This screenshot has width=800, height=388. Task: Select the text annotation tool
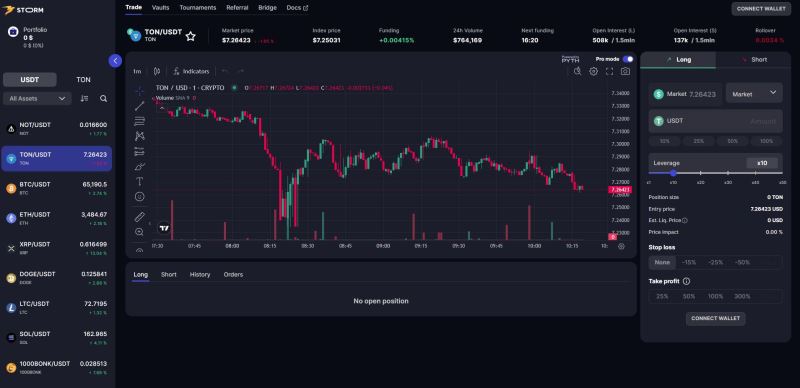click(x=139, y=181)
